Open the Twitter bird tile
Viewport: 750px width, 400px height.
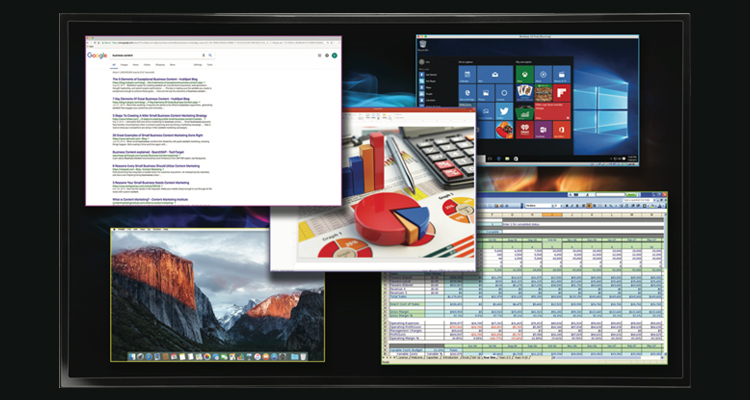(504, 111)
